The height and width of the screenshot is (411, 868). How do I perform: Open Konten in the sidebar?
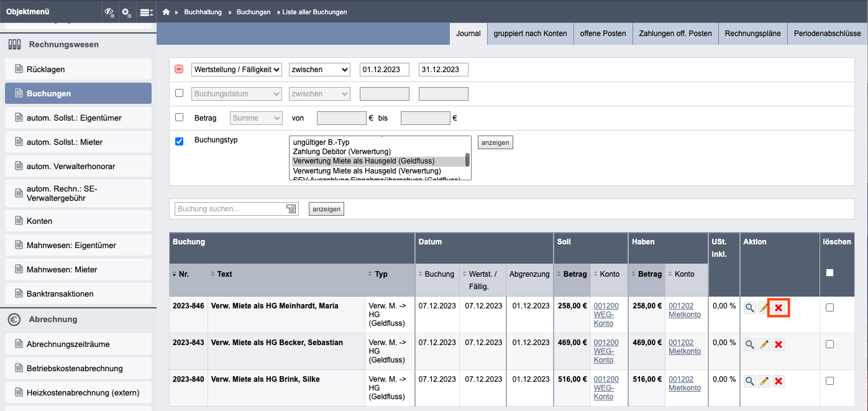pos(78,221)
